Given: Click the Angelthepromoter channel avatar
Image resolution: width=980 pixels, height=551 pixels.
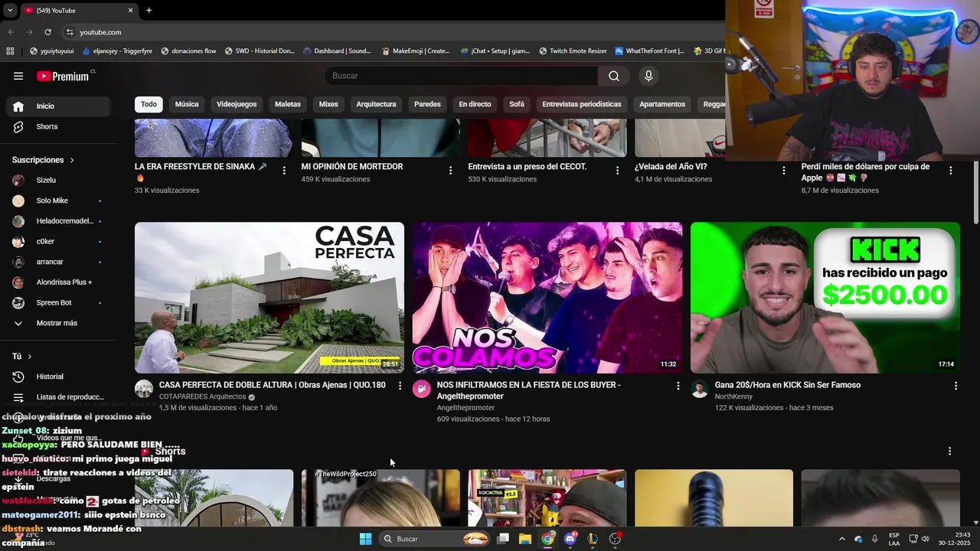Looking at the screenshot, I should click(422, 389).
